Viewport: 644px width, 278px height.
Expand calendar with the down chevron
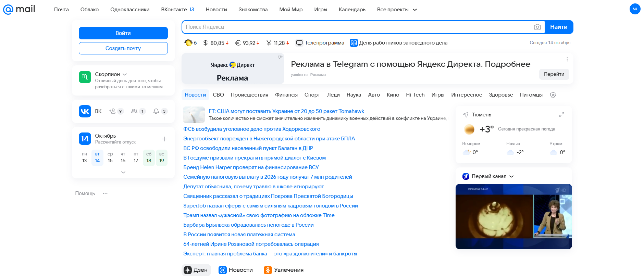[123, 172]
